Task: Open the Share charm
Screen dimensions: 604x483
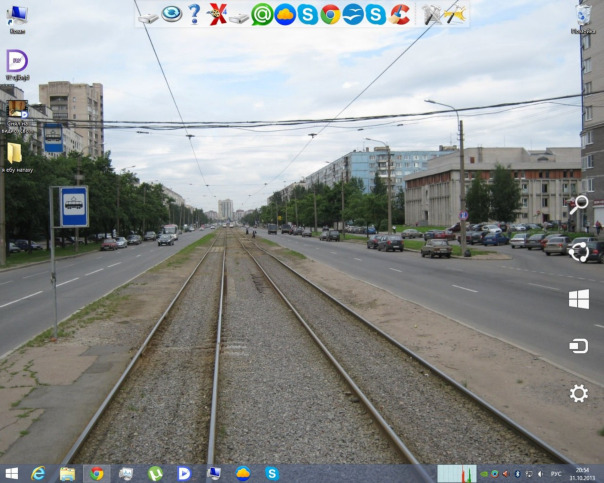Action: pyautogui.click(x=579, y=252)
